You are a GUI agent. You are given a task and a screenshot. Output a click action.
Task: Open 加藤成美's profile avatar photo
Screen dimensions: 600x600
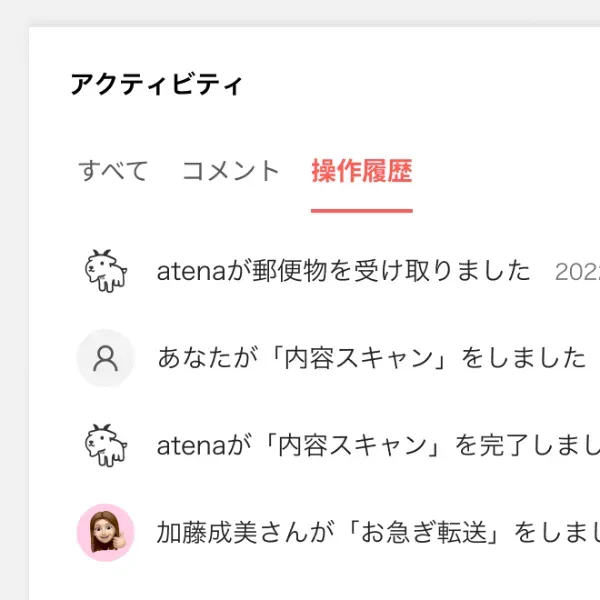coord(105,532)
